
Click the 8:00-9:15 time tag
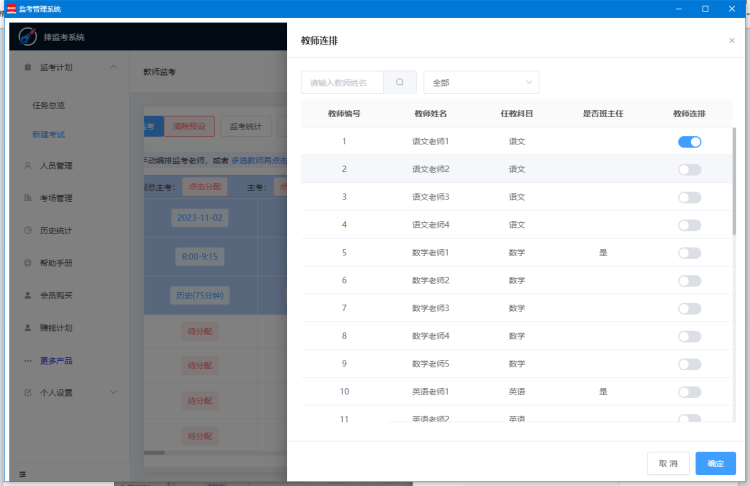[200, 256]
